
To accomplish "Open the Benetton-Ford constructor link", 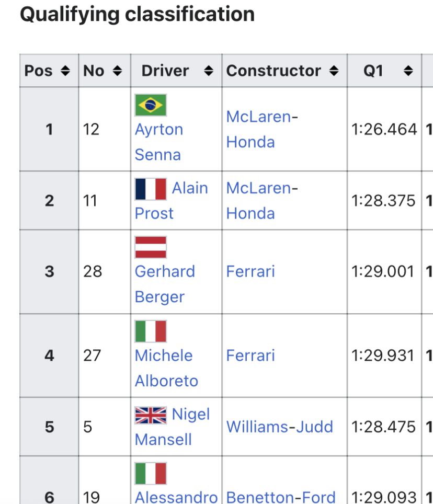I will coord(280,497).
